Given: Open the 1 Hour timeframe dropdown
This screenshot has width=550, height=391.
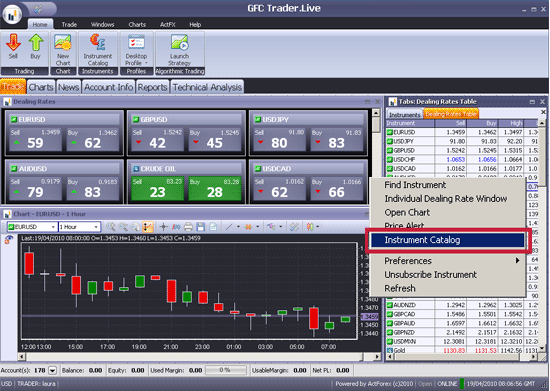Looking at the screenshot, I should 96,227.
